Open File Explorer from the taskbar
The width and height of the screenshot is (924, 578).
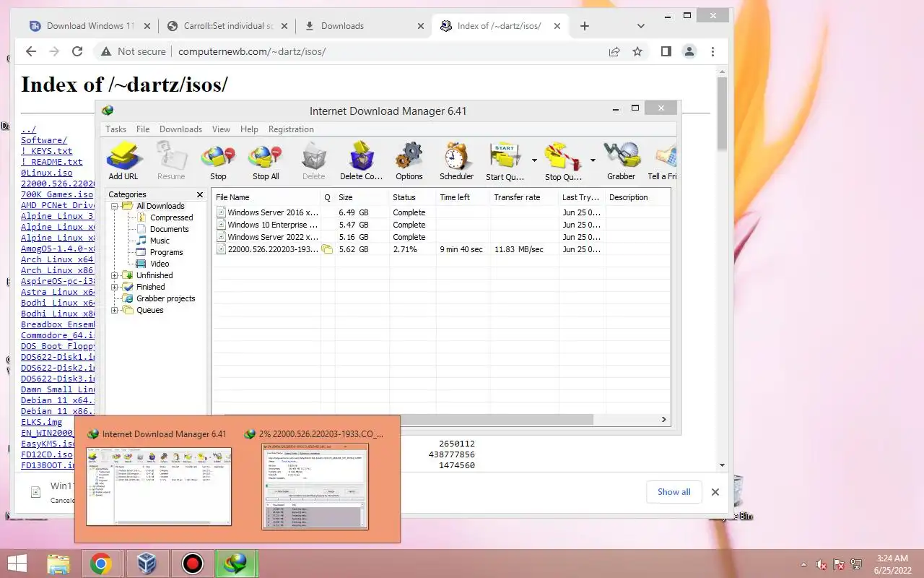tap(58, 564)
